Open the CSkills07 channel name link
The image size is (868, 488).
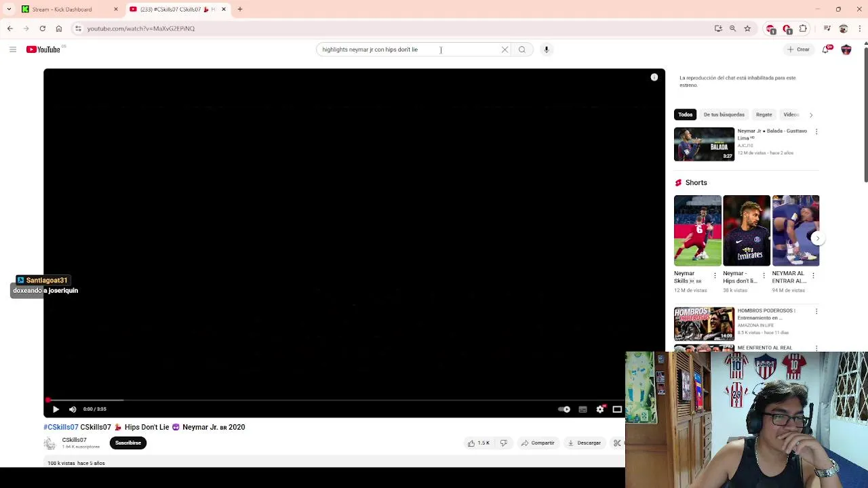[74, 440]
